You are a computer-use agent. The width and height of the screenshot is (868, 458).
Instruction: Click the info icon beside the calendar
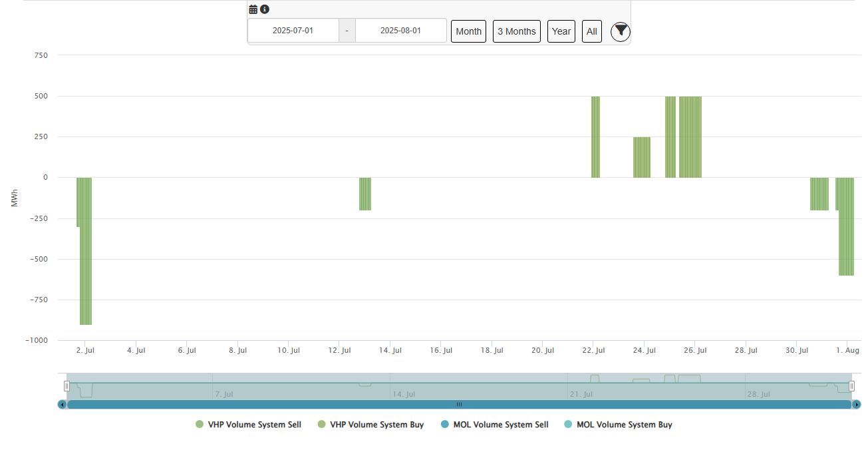(x=265, y=9)
